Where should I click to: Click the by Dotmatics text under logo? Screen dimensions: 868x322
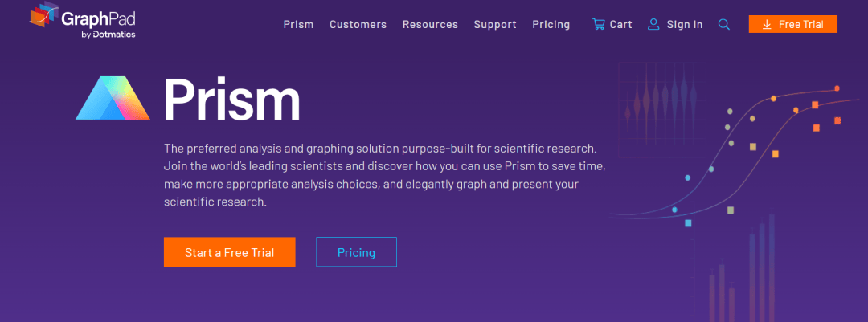108,35
